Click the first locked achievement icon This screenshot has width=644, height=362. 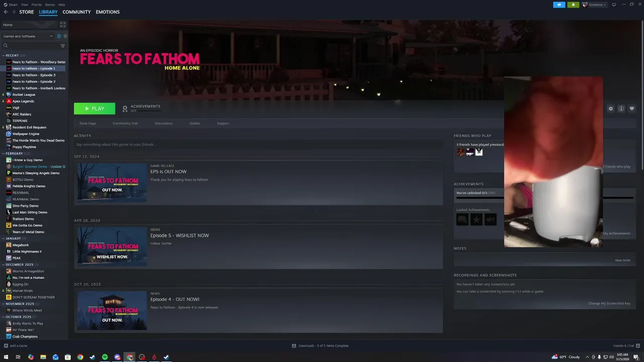(462, 219)
